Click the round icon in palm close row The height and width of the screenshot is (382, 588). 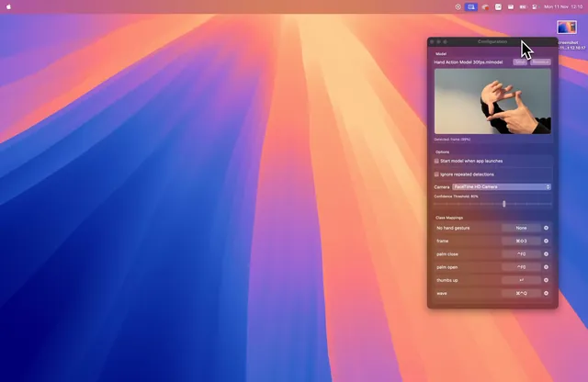point(546,254)
